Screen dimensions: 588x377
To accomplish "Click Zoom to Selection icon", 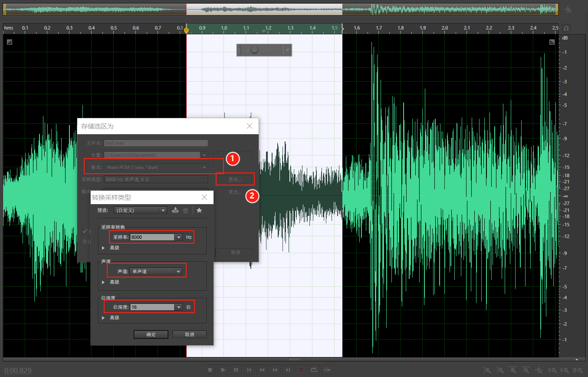I will pos(578,370).
